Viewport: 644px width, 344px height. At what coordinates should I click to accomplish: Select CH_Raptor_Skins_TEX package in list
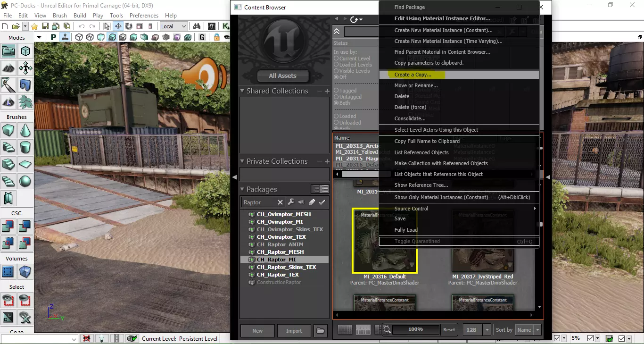pyautogui.click(x=286, y=267)
